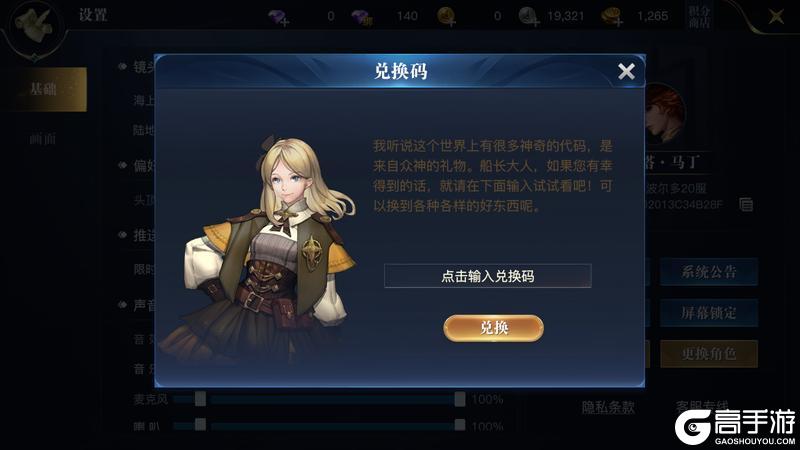The width and height of the screenshot is (800, 450).
Task: Click the silver coin plus icon
Action: pos(529,17)
